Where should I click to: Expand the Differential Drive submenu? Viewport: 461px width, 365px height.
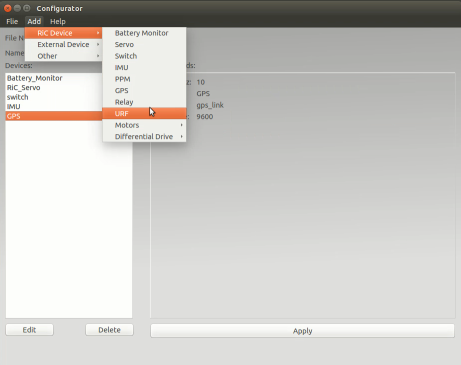pos(144,136)
